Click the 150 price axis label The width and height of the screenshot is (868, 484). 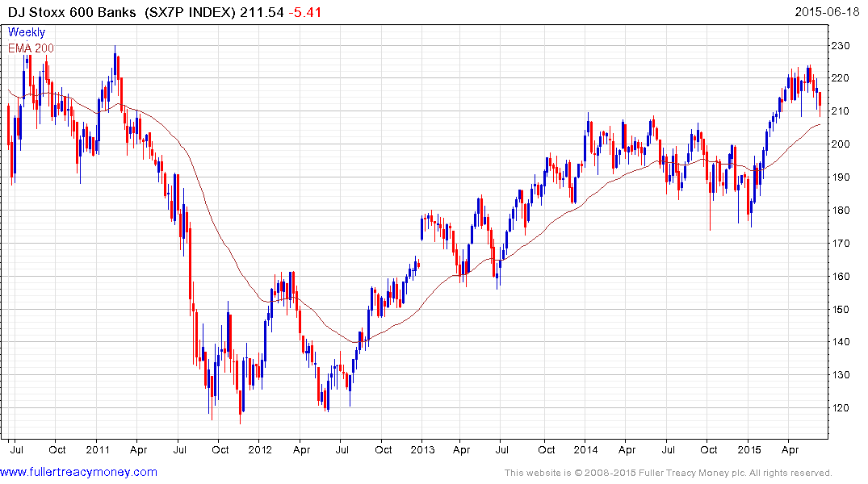[x=841, y=309]
